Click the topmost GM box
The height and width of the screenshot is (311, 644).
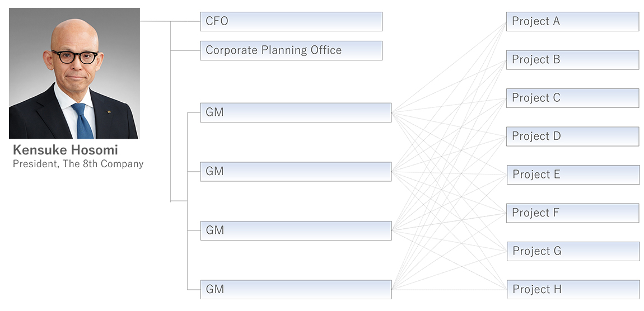[295, 112]
